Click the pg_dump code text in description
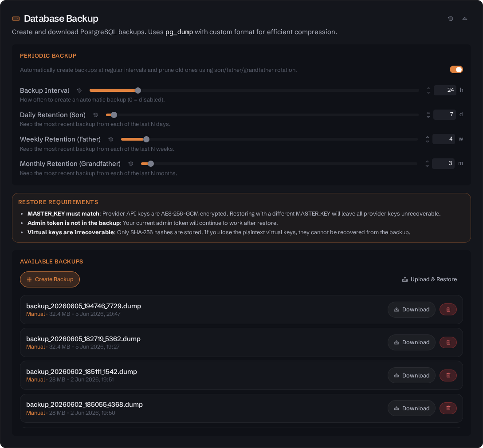This screenshot has height=448, width=483. point(179,32)
